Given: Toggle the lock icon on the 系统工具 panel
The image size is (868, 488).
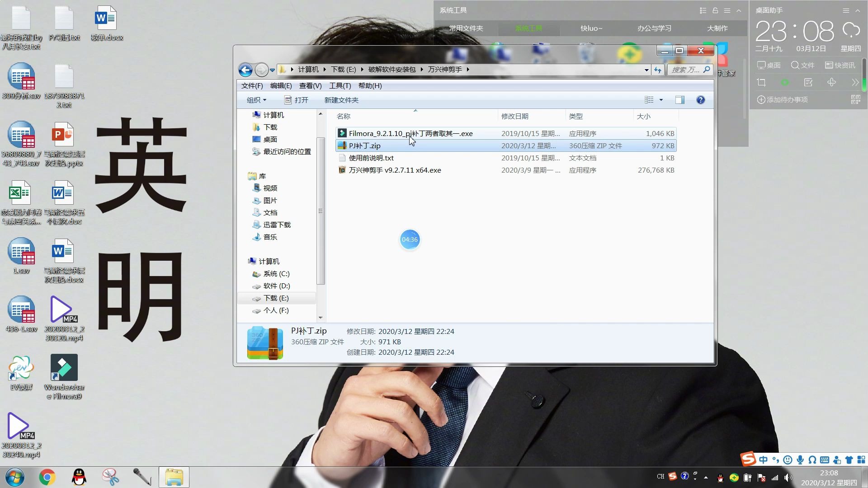Looking at the screenshot, I should pyautogui.click(x=715, y=10).
